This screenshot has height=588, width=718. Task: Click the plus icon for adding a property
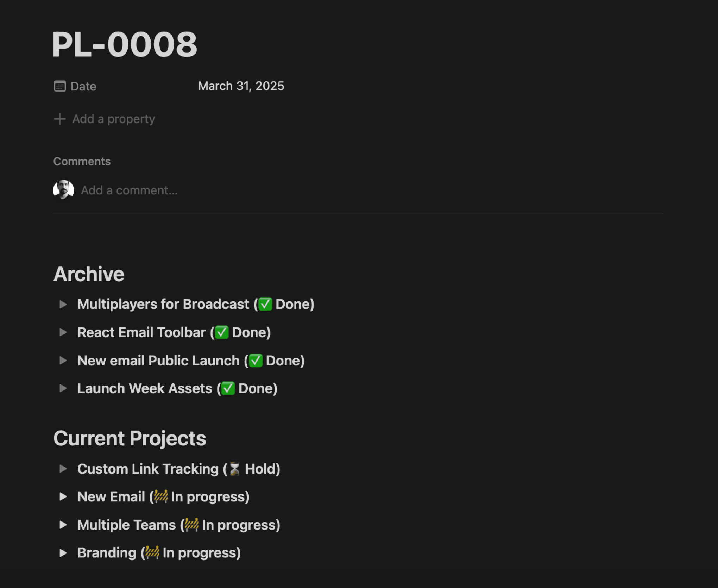59,119
